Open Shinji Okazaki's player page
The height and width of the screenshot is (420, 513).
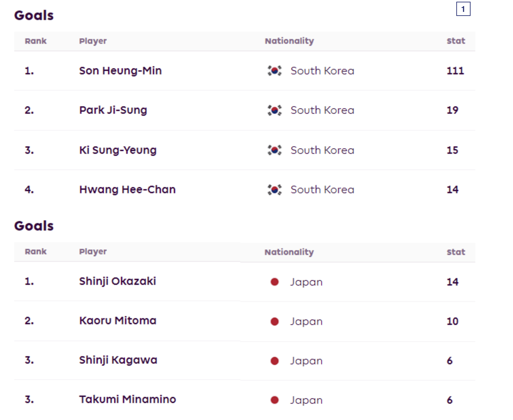(x=117, y=281)
